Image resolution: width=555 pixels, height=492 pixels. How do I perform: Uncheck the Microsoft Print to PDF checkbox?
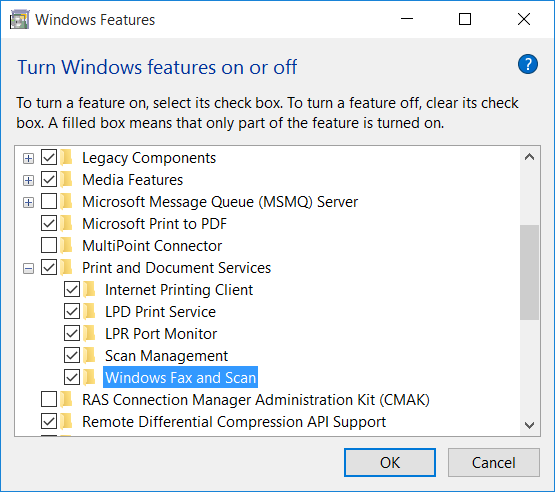tap(49, 223)
